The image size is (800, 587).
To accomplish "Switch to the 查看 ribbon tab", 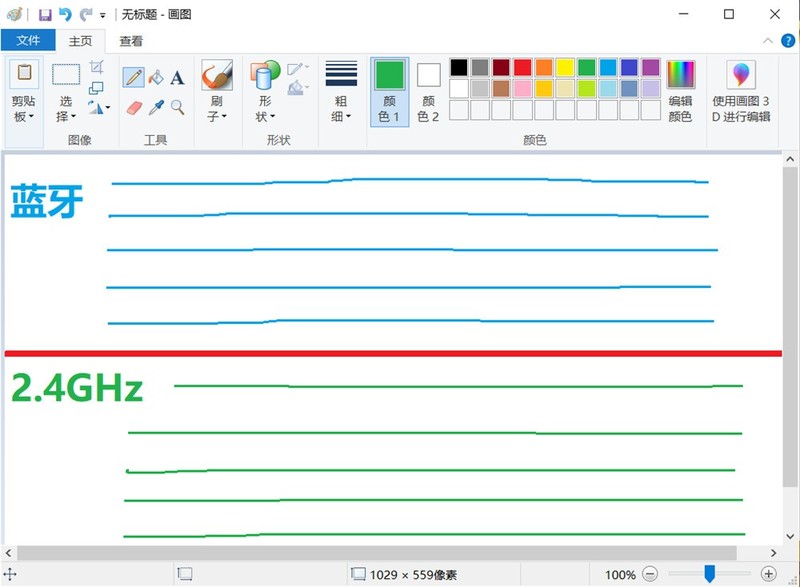I will point(132,41).
